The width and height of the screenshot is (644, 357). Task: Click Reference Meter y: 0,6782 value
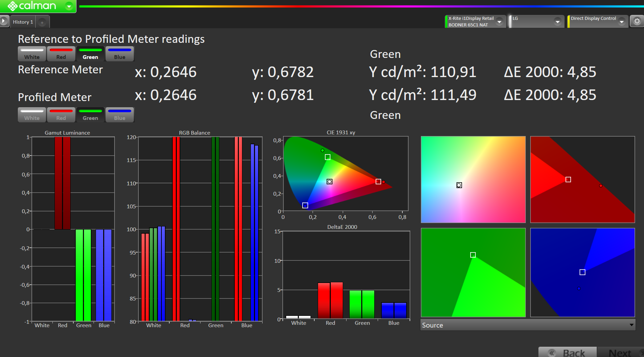coord(283,72)
